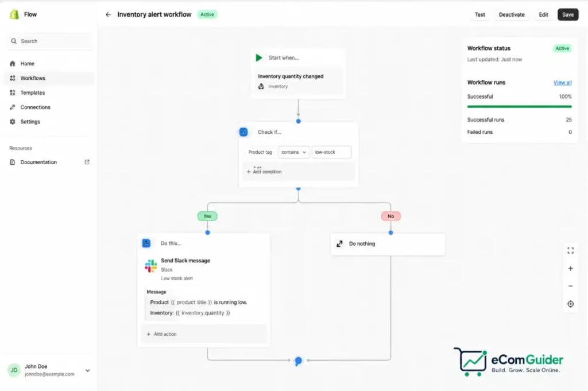Click the Edit button

543,14
